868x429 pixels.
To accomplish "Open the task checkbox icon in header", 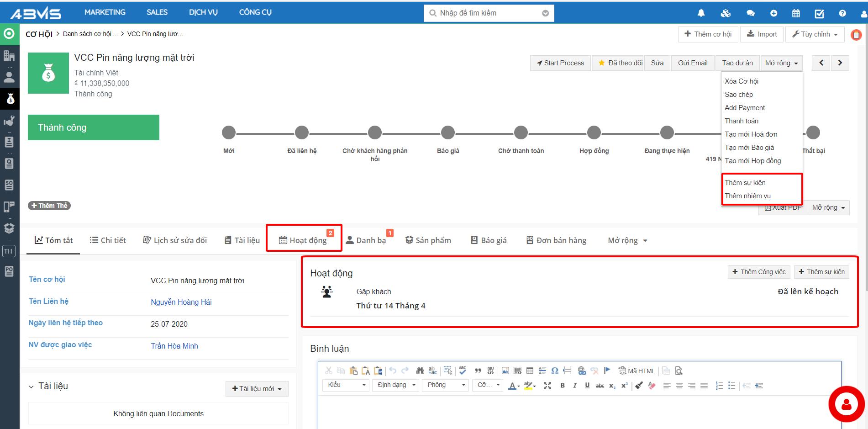I will [x=820, y=13].
